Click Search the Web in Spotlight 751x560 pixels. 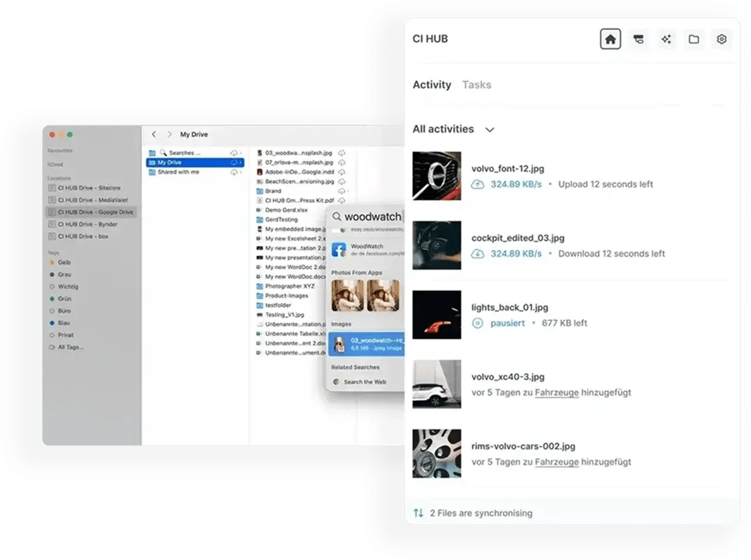click(x=360, y=382)
